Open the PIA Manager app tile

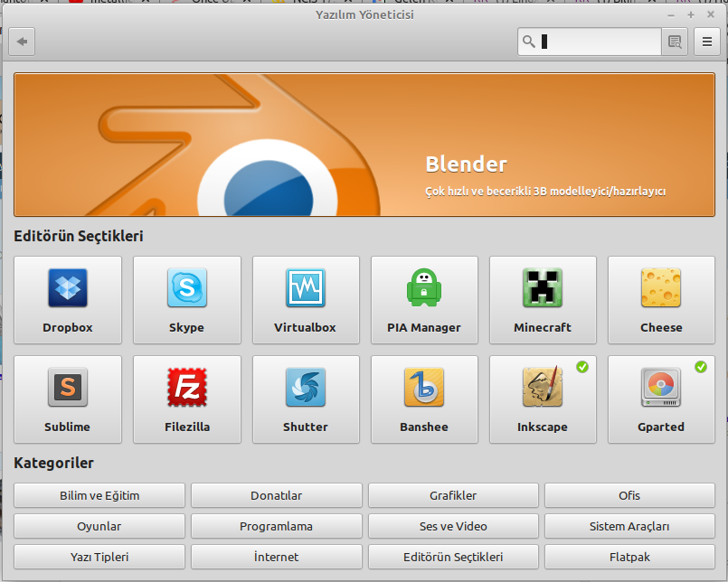pos(424,300)
